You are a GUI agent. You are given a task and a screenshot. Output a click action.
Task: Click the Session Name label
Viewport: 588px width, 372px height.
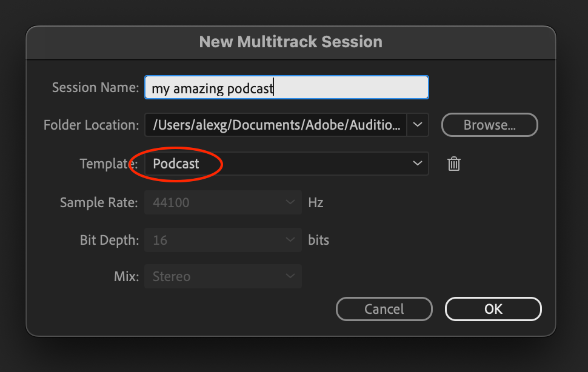[x=95, y=88]
